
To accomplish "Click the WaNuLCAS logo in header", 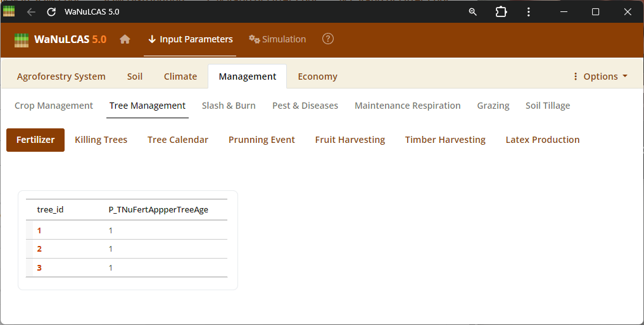I will (x=60, y=39).
